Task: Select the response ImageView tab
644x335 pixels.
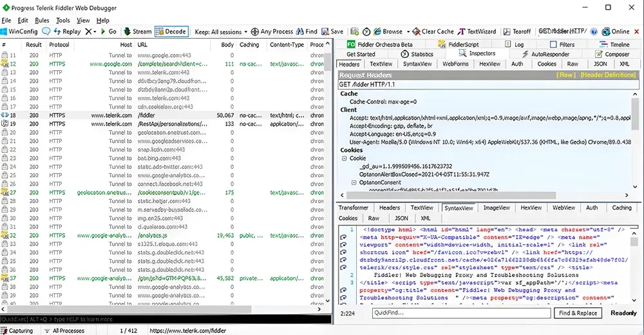Action: tap(497, 207)
